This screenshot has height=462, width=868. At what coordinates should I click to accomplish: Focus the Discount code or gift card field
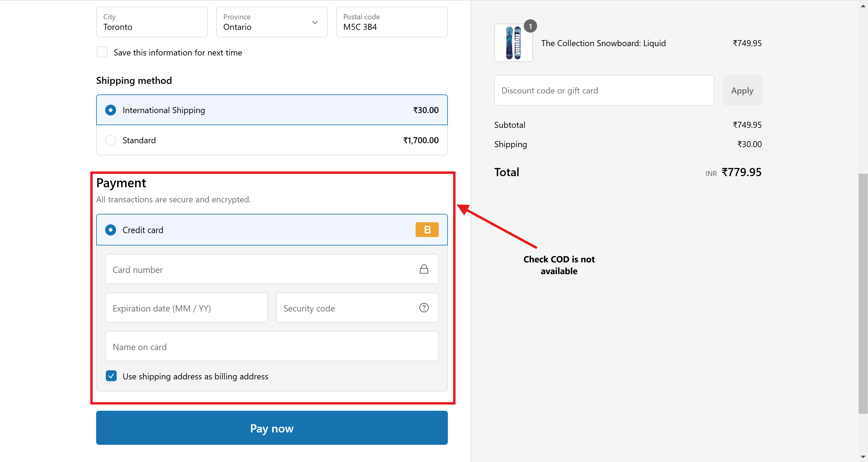tap(603, 90)
